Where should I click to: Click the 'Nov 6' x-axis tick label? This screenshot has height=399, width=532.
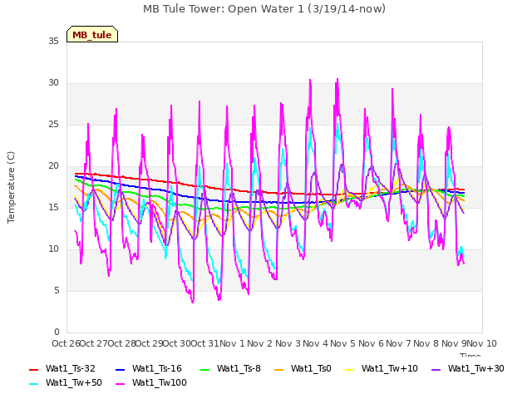tap(371, 343)
